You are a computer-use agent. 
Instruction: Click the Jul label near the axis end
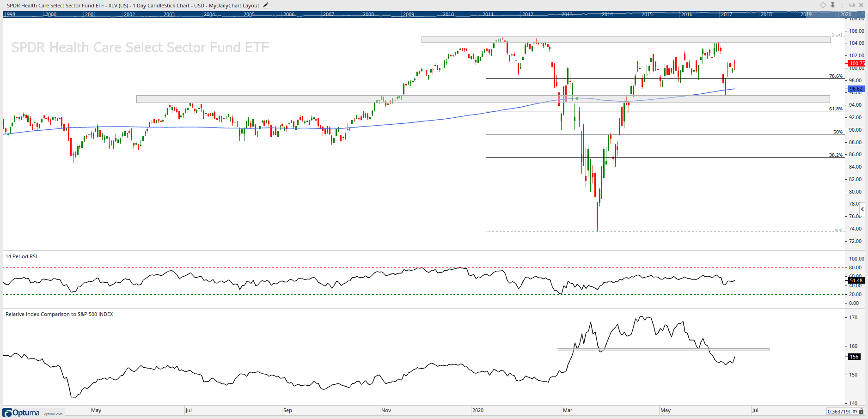755,410
